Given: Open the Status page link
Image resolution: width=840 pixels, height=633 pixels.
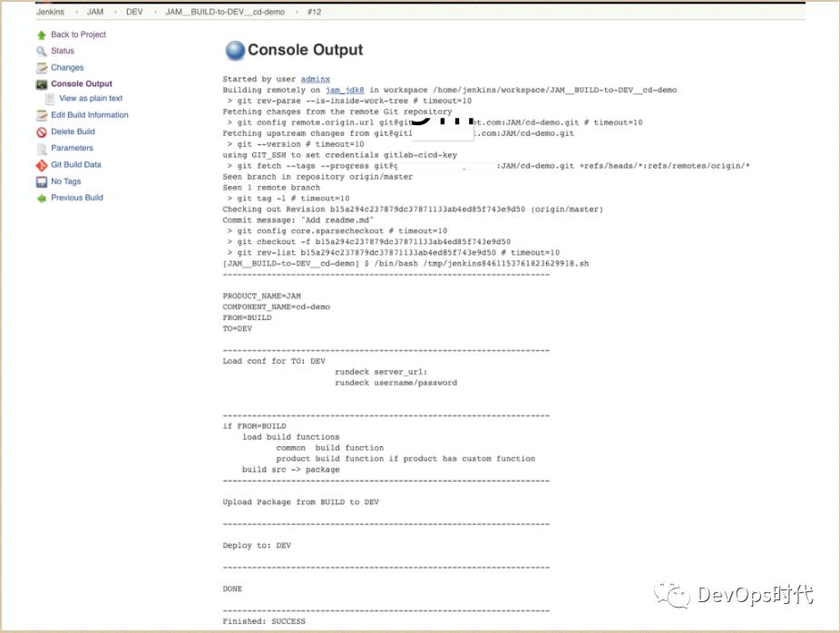Looking at the screenshot, I should 63,51.
